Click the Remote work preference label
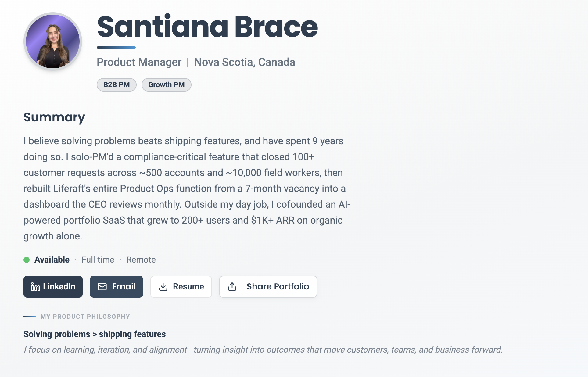 click(141, 260)
